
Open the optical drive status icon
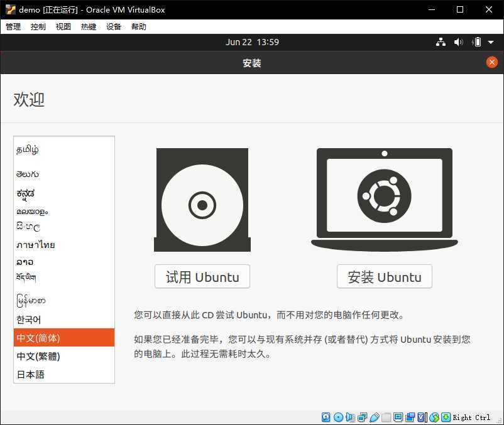click(338, 417)
